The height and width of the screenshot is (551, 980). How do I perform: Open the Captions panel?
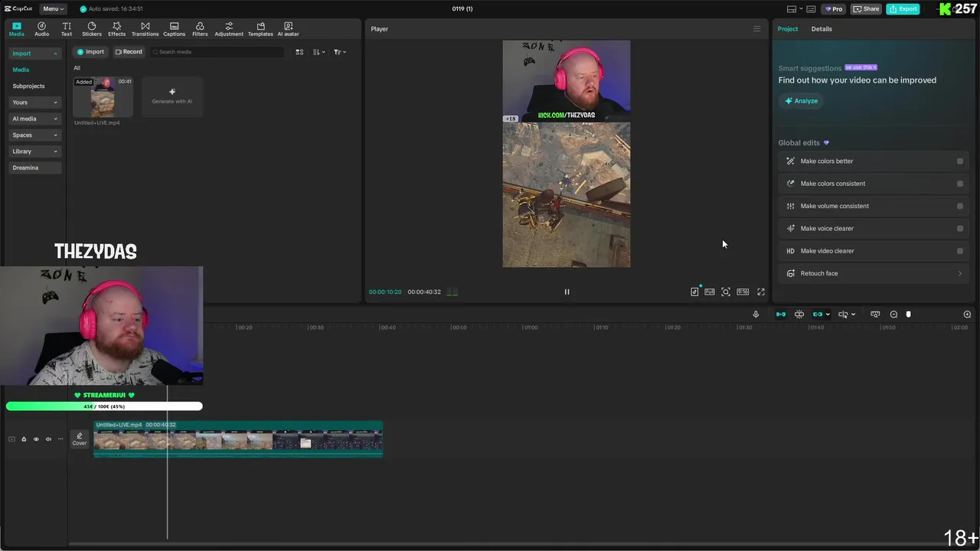pos(174,29)
